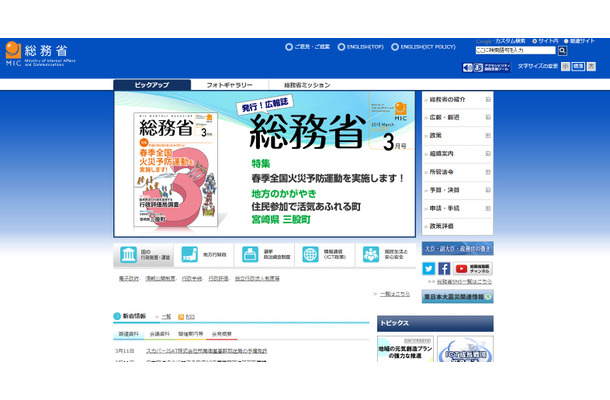Viewport: 610px width, 400px height.
Task: Open the ENGLISH(TOP) link
Action: (361, 47)
